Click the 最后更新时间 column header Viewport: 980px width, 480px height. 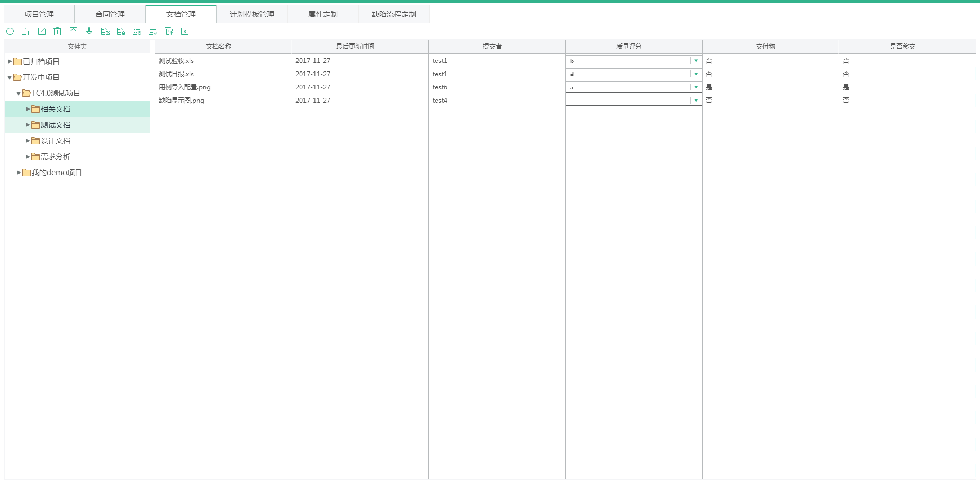coord(360,47)
